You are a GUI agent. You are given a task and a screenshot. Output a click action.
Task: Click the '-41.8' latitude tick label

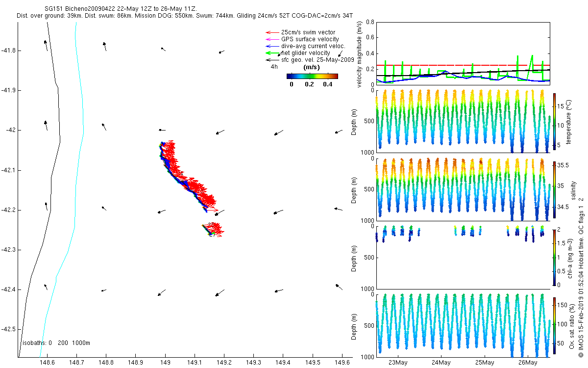tap(9, 51)
